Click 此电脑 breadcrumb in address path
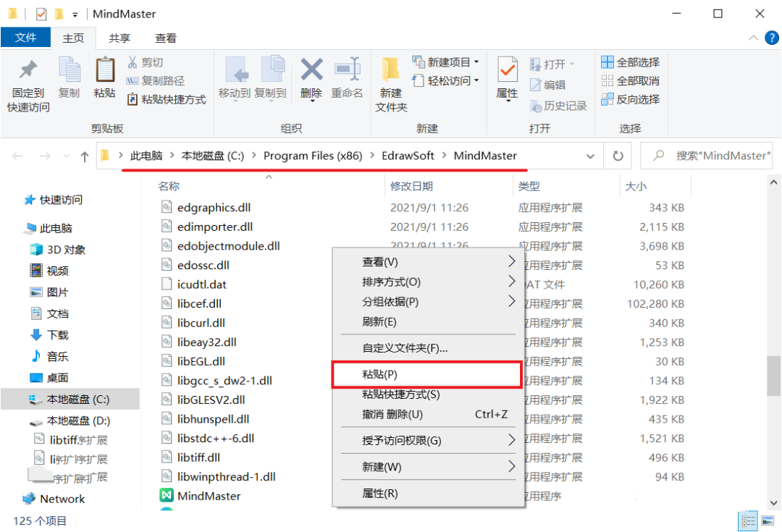The image size is (782, 532). tap(146, 156)
